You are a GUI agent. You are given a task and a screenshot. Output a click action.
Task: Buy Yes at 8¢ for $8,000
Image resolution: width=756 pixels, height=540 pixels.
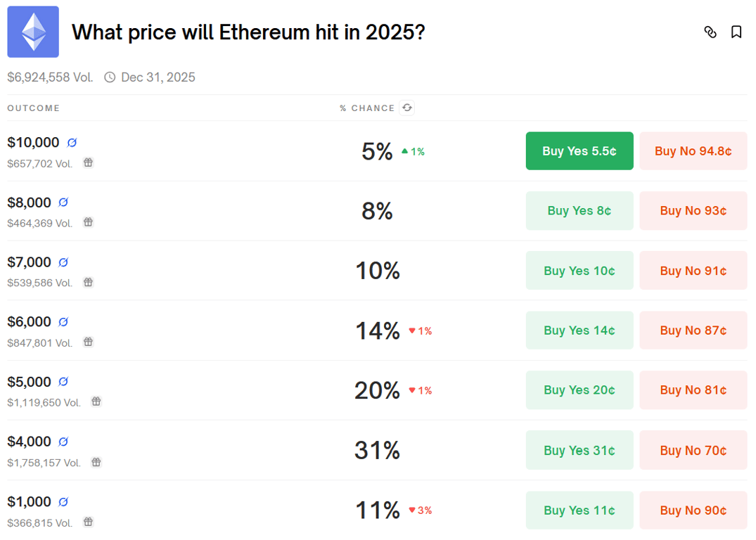click(579, 210)
